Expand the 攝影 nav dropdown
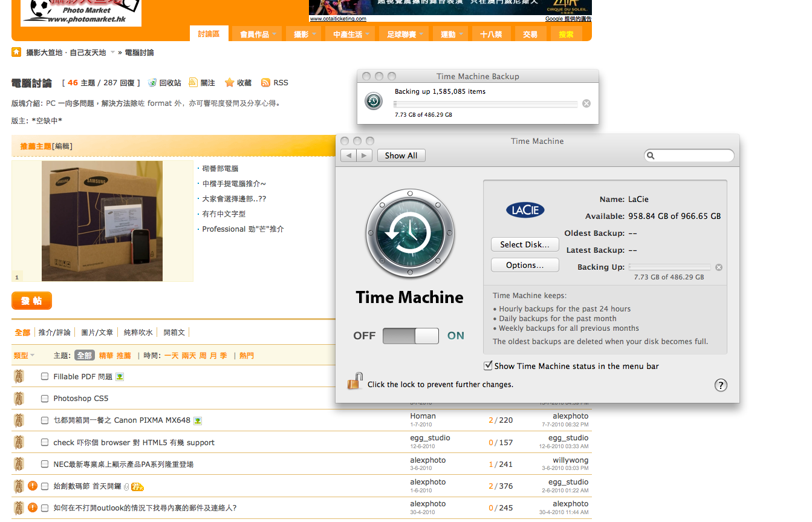The height and width of the screenshot is (522, 812). (x=314, y=34)
